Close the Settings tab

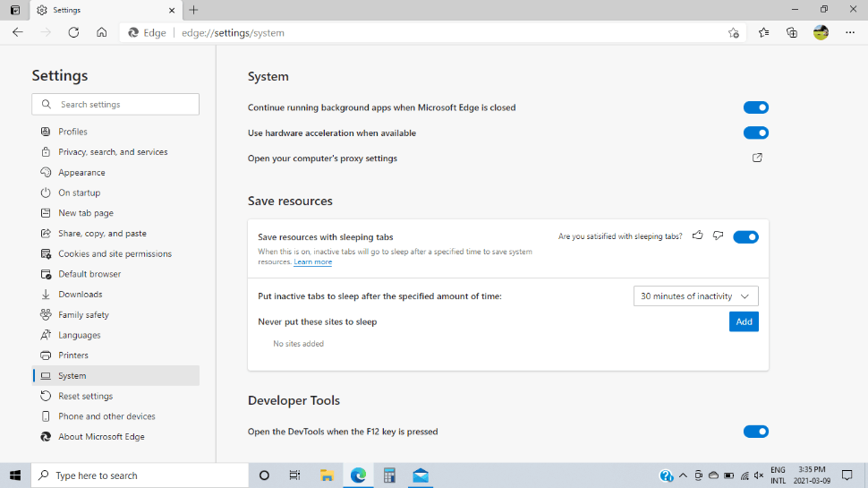coord(172,10)
